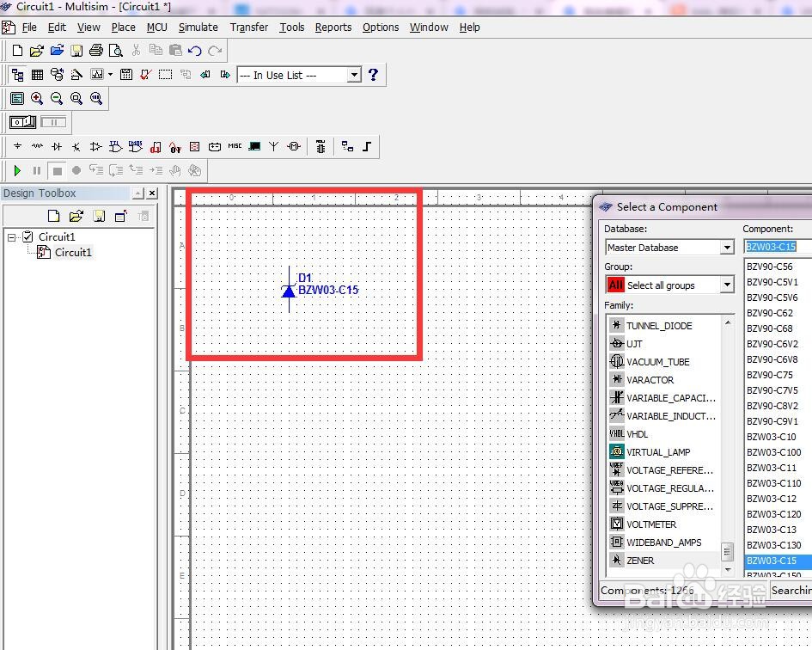The width and height of the screenshot is (812, 650).
Task: Open the Place menu
Action: tap(123, 27)
